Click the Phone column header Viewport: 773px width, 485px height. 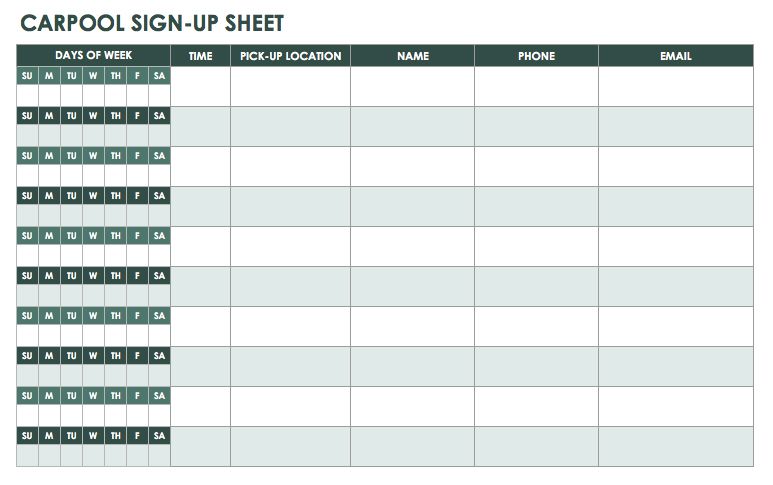coord(536,56)
